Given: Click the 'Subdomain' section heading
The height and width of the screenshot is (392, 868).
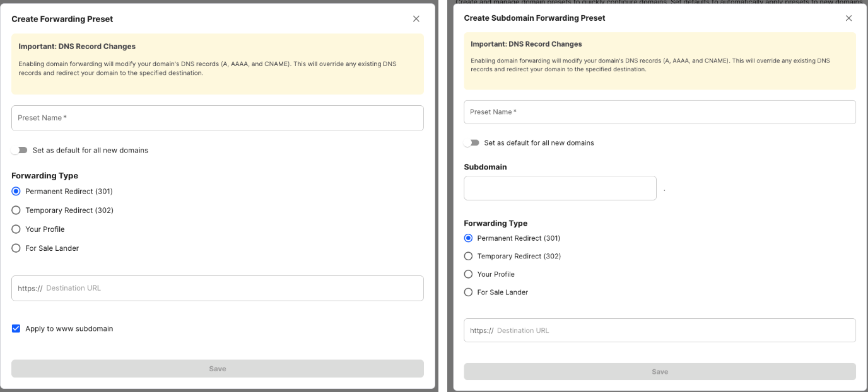Looking at the screenshot, I should click(x=485, y=167).
